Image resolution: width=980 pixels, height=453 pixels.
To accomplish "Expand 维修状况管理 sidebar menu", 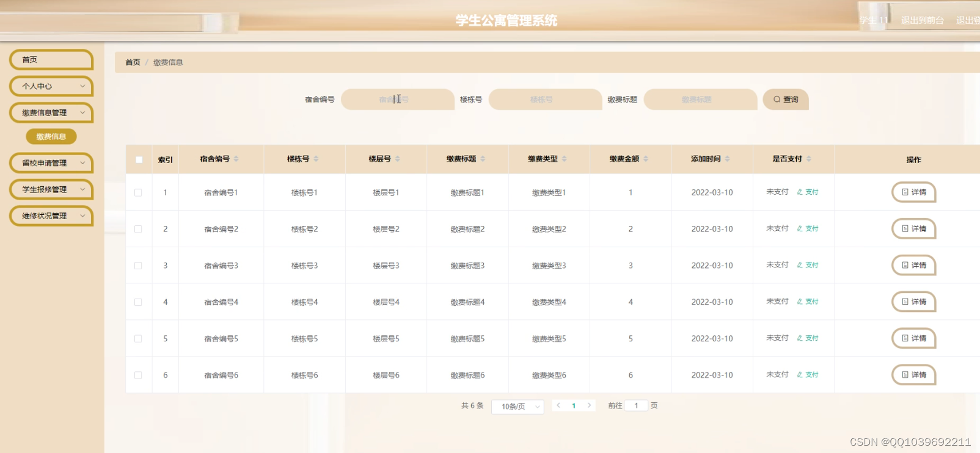I will click(x=51, y=216).
